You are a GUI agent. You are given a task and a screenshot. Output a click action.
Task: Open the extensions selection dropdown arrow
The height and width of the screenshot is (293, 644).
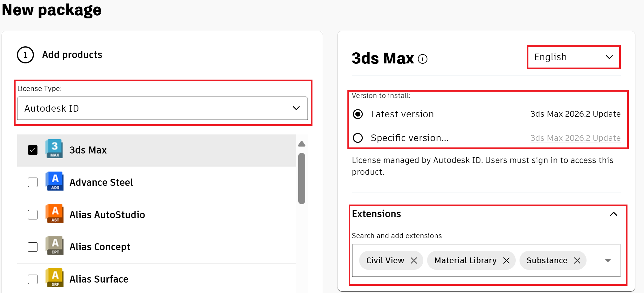click(607, 260)
